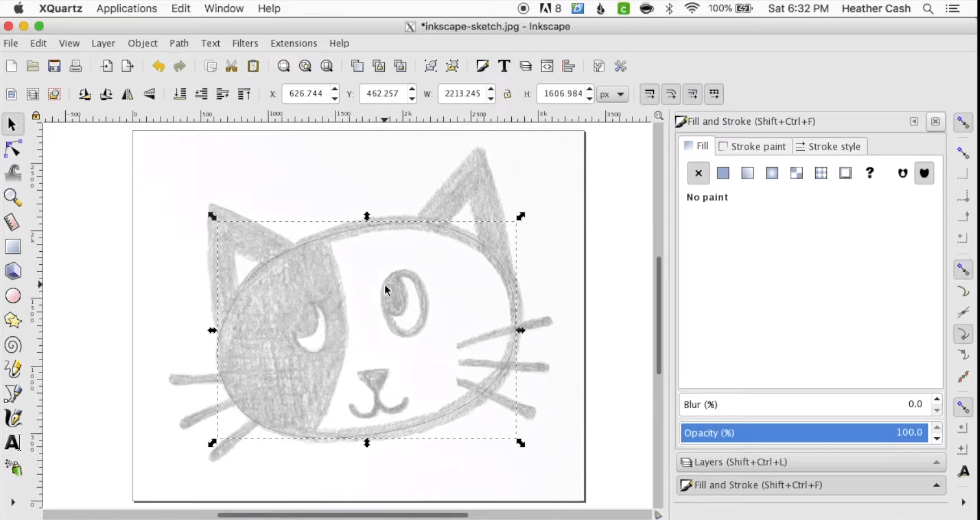Click the Open file folder icon

pos(33,66)
